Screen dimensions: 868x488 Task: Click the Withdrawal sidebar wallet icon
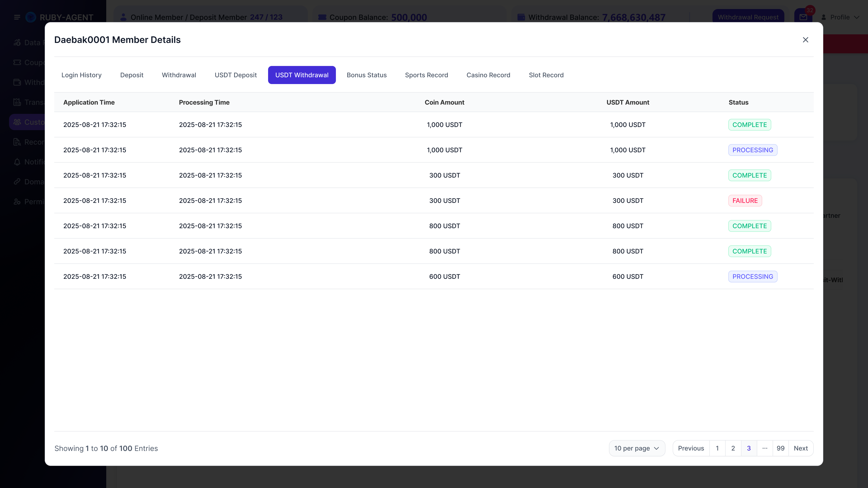(x=17, y=82)
